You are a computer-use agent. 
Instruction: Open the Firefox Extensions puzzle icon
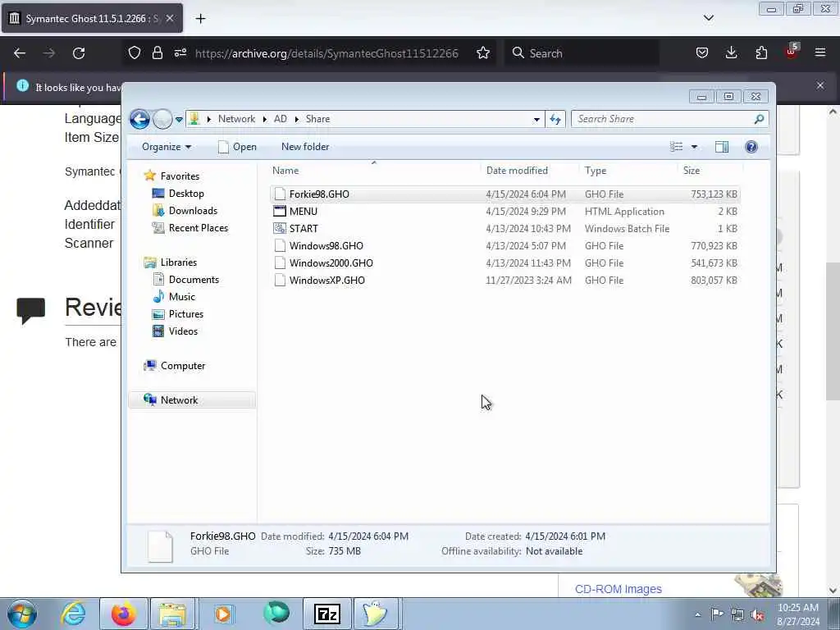761,53
